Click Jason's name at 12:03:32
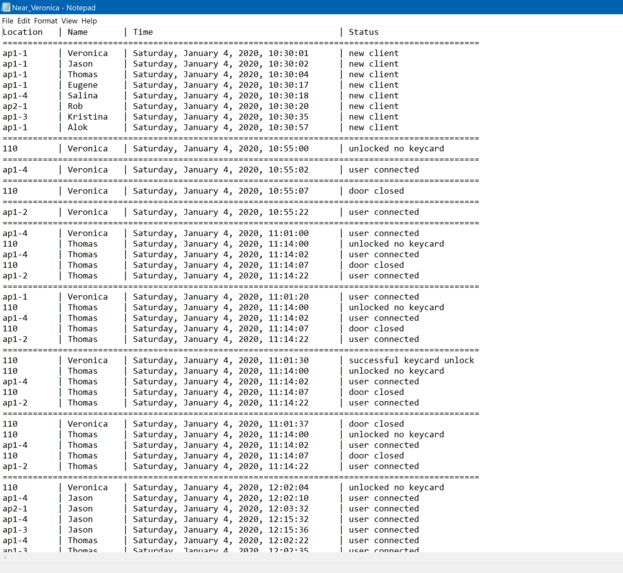Screen dimensions: 623x573 80,509
